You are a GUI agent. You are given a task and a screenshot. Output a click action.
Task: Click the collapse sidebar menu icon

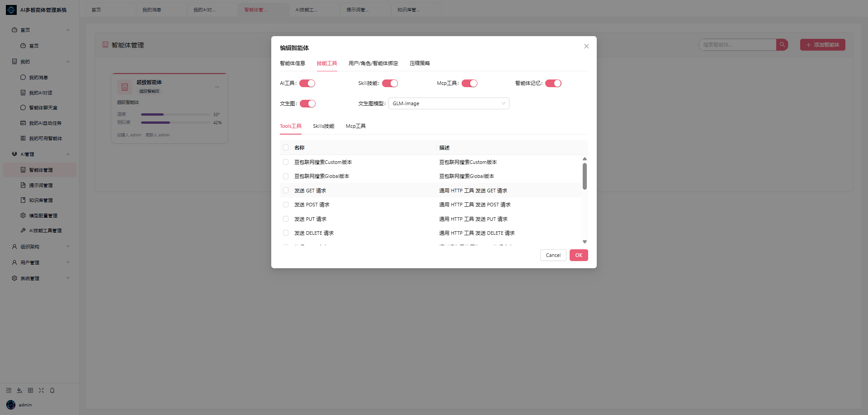[9, 390]
